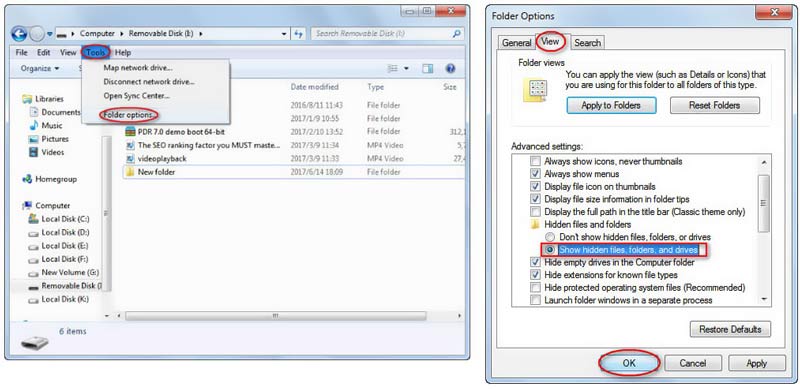Click Reset Folders button
This screenshot has height=389, width=800.
coord(714,106)
